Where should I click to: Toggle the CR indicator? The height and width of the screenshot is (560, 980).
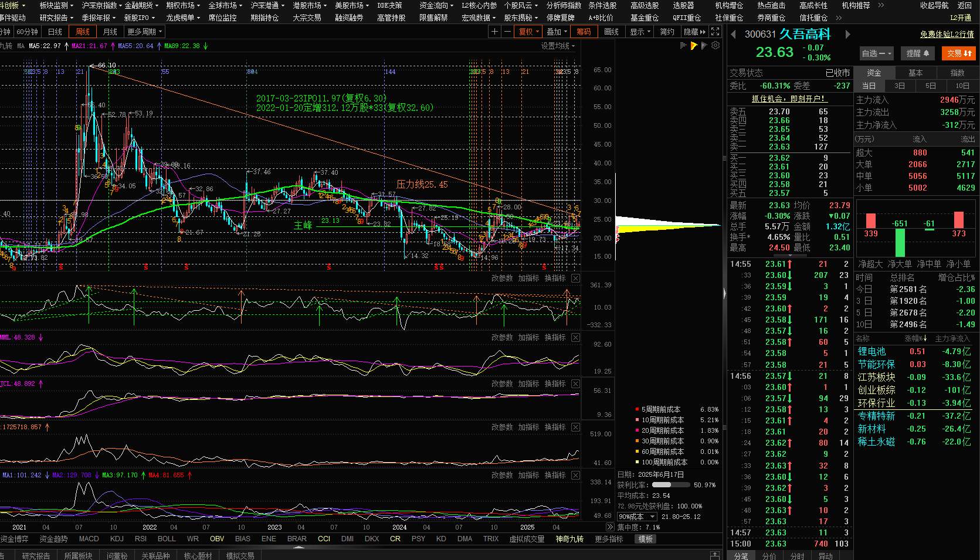coord(395,538)
